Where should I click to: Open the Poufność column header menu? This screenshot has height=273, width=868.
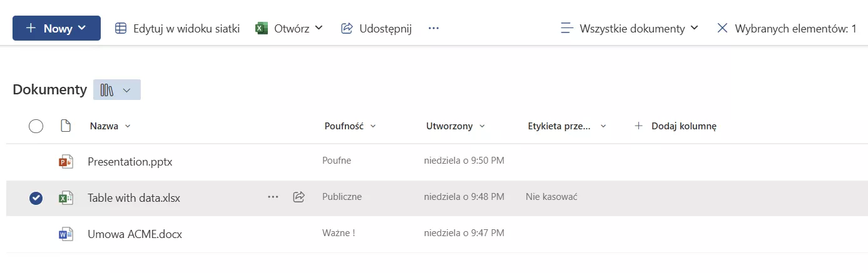[x=350, y=126]
